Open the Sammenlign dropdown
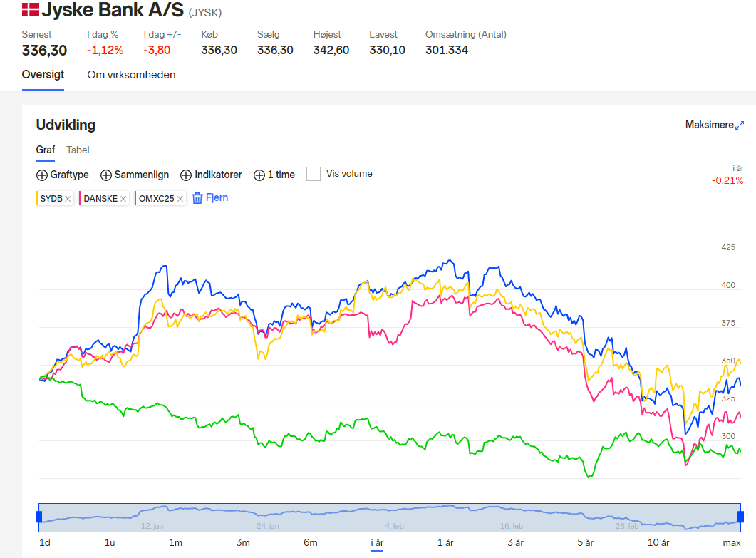The width and height of the screenshot is (756, 558). 135,175
